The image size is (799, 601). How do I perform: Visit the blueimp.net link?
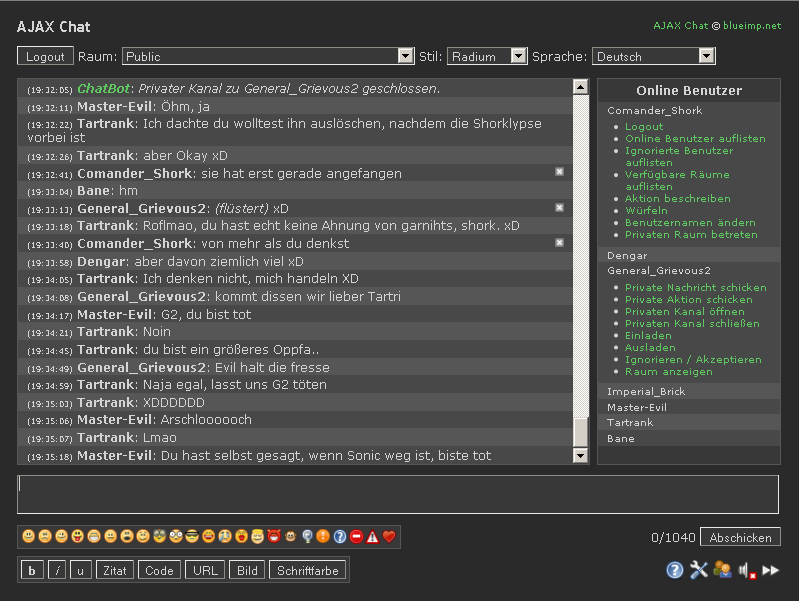[x=752, y=25]
